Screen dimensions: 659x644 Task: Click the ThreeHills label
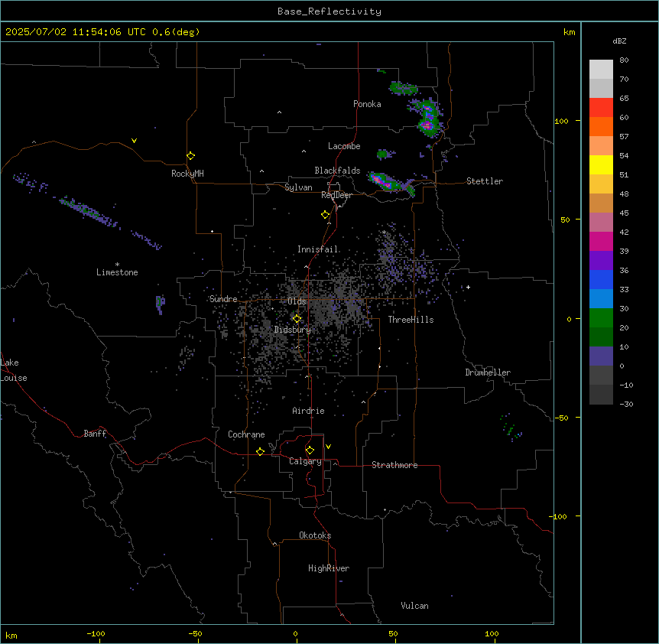411,320
